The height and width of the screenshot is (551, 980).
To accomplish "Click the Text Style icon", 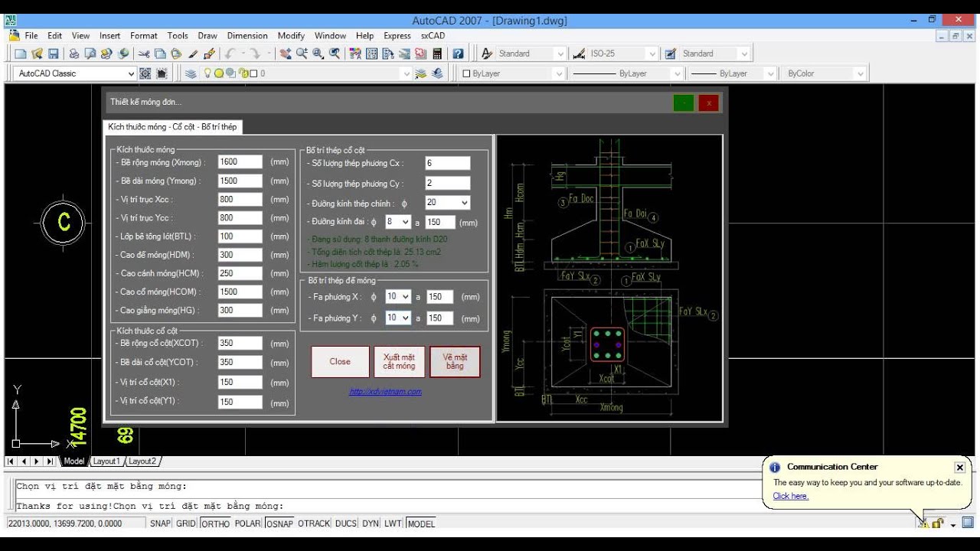I will 486,54.
